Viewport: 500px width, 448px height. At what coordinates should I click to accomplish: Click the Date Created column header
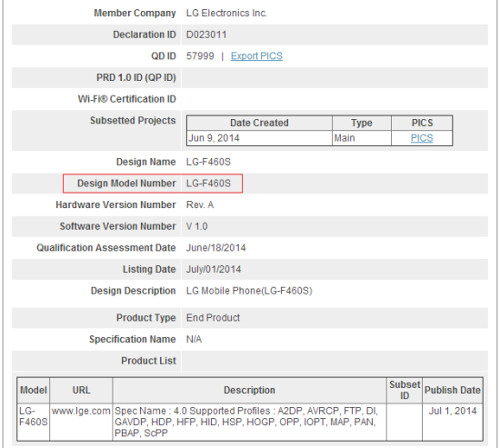click(259, 123)
